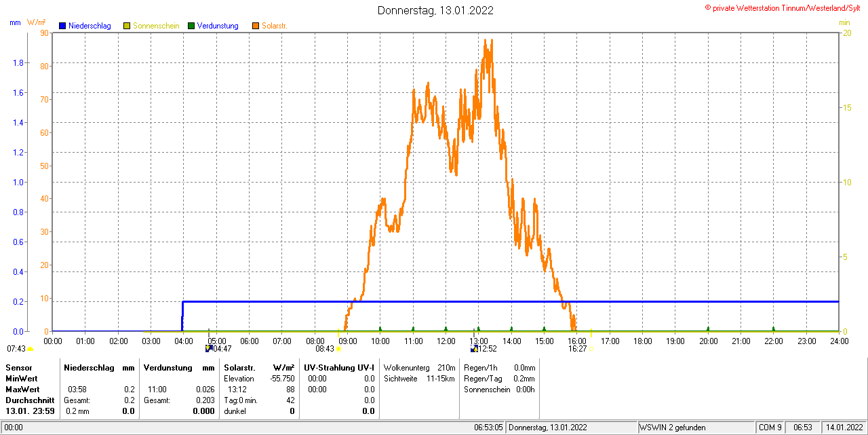The width and height of the screenshot is (868, 435).
Task: Click the Verdunstung Gesamt 0.203 value
Action: [204, 400]
